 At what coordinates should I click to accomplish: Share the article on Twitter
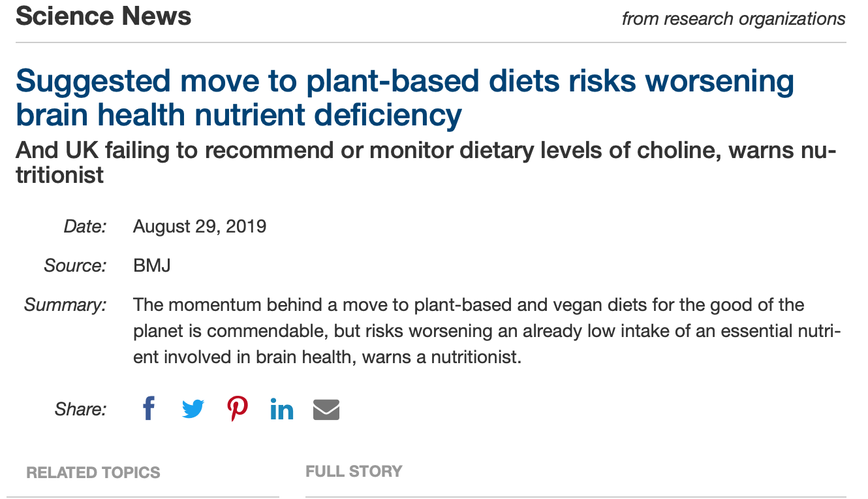point(193,410)
